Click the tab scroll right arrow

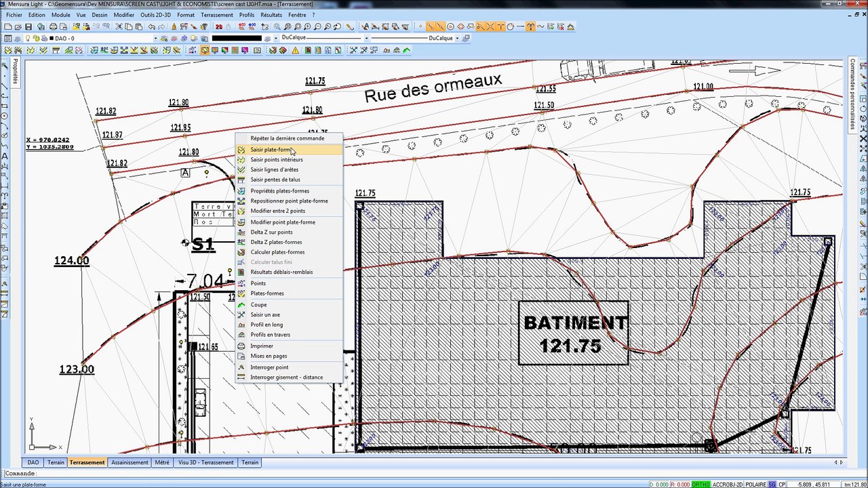(842, 462)
